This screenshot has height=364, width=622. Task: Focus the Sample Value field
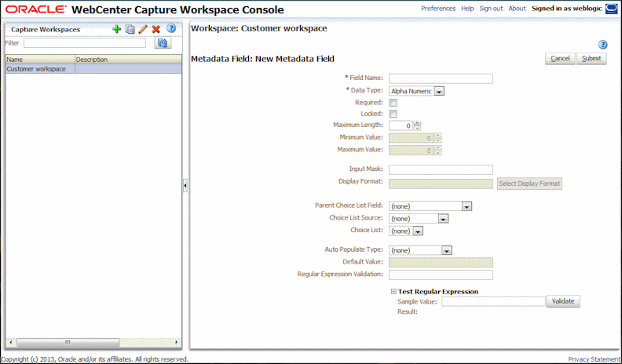tap(494, 301)
